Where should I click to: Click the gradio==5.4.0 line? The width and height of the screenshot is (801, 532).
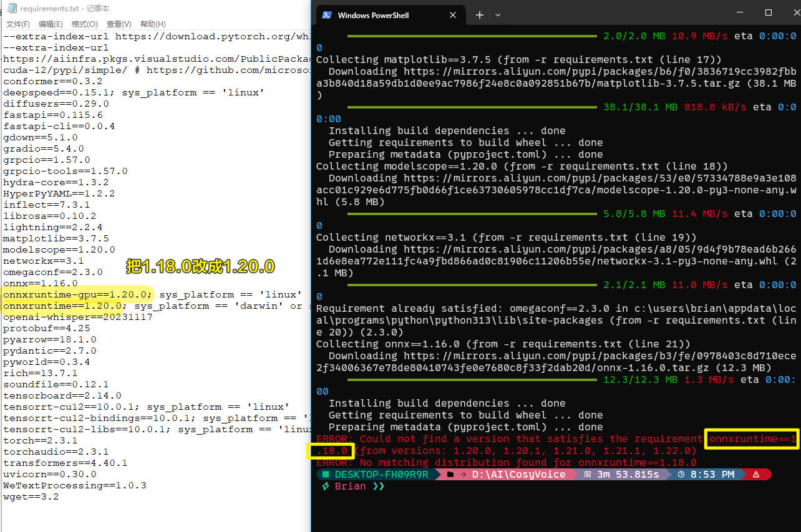(x=44, y=148)
